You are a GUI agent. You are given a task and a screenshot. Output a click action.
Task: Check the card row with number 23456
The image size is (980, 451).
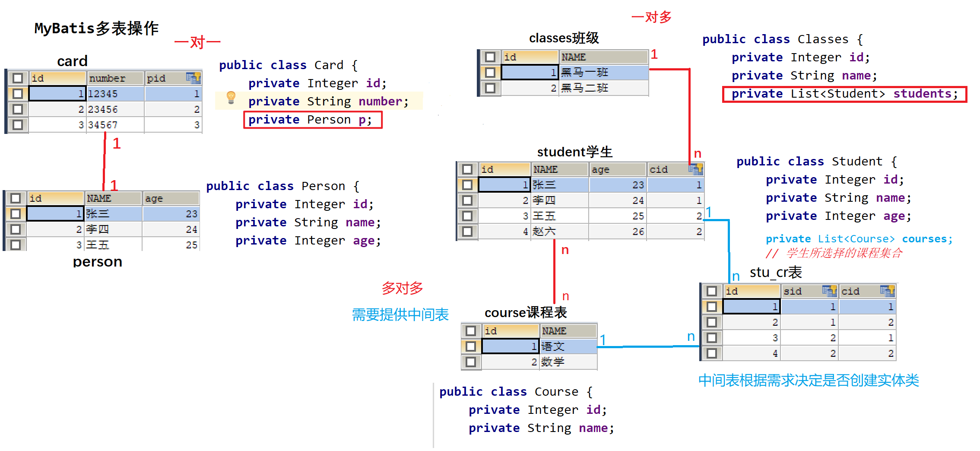click(x=18, y=109)
